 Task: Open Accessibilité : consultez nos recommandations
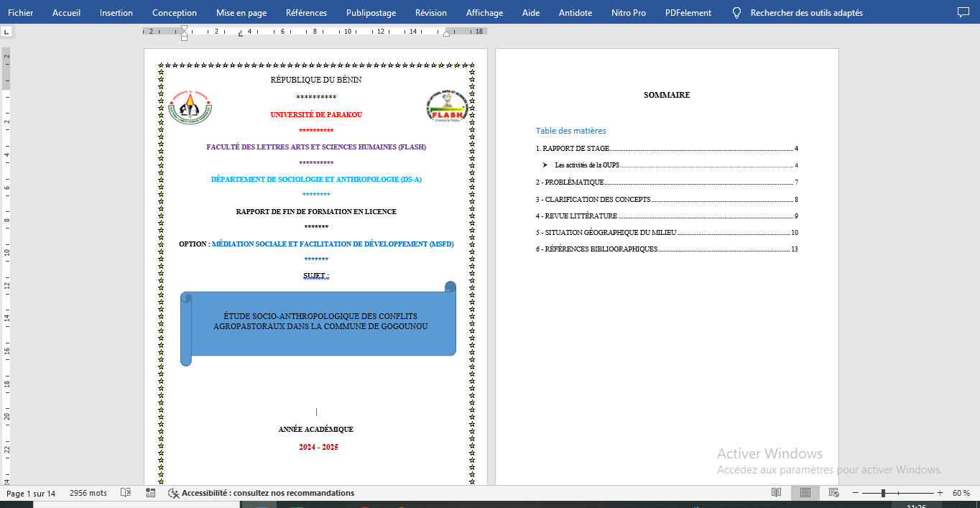(262, 493)
